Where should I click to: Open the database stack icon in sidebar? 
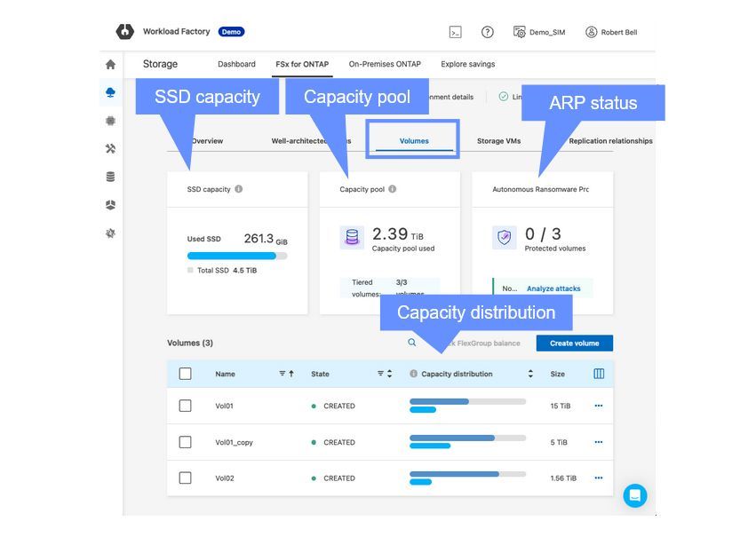(x=110, y=177)
